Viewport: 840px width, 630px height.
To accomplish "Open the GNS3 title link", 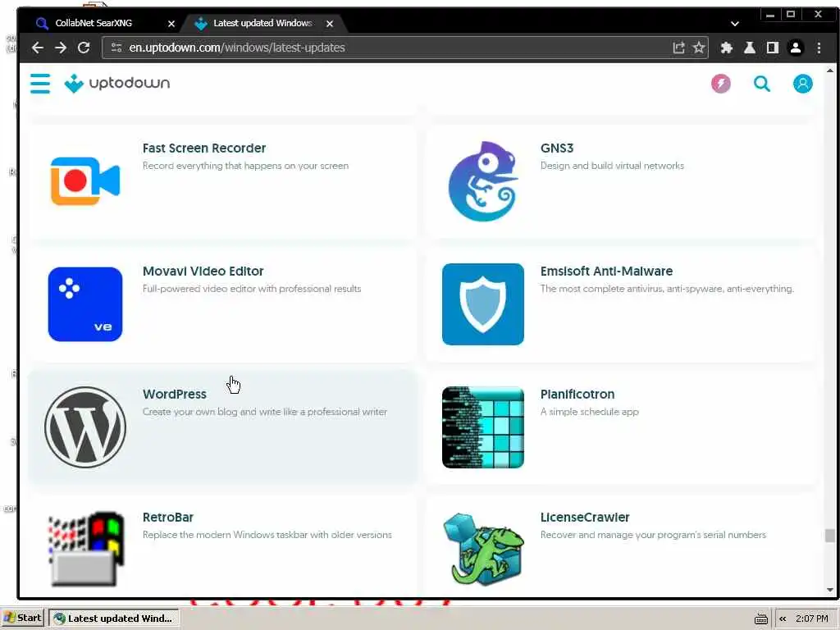I will 557,148.
